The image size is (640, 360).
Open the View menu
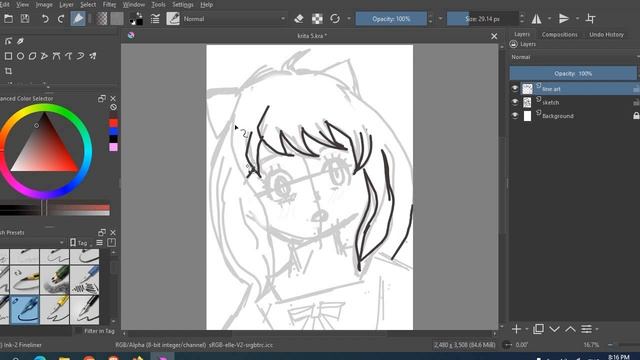22,4
